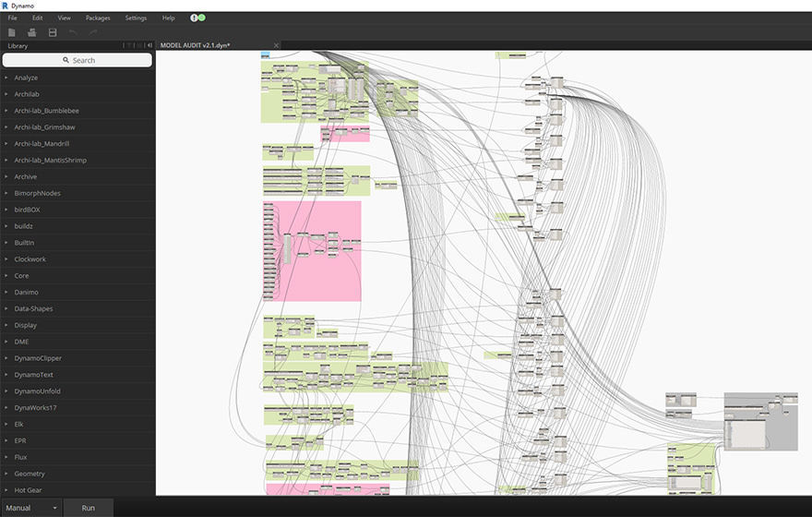The image size is (812, 517).
Task: Expand the Geometry category
Action: (x=78, y=474)
